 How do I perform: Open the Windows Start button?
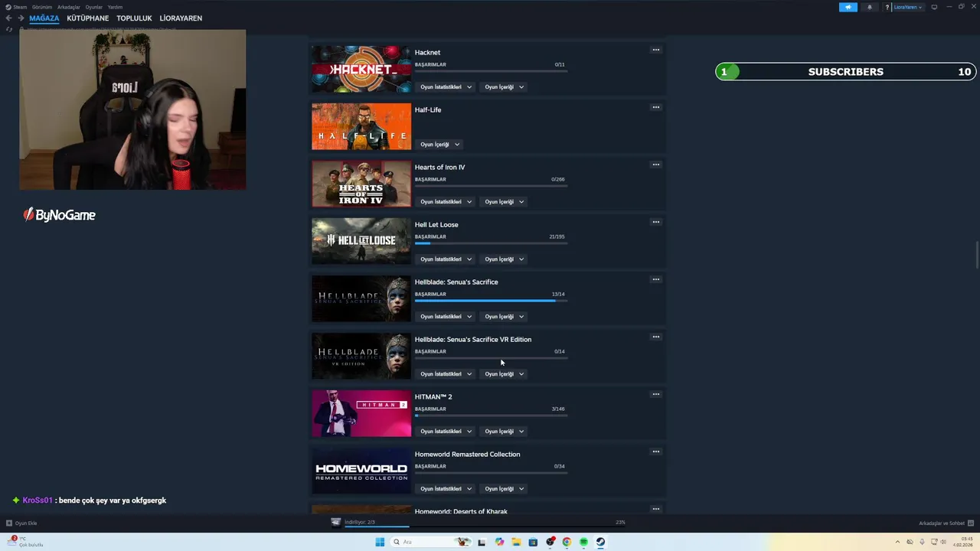pos(380,542)
